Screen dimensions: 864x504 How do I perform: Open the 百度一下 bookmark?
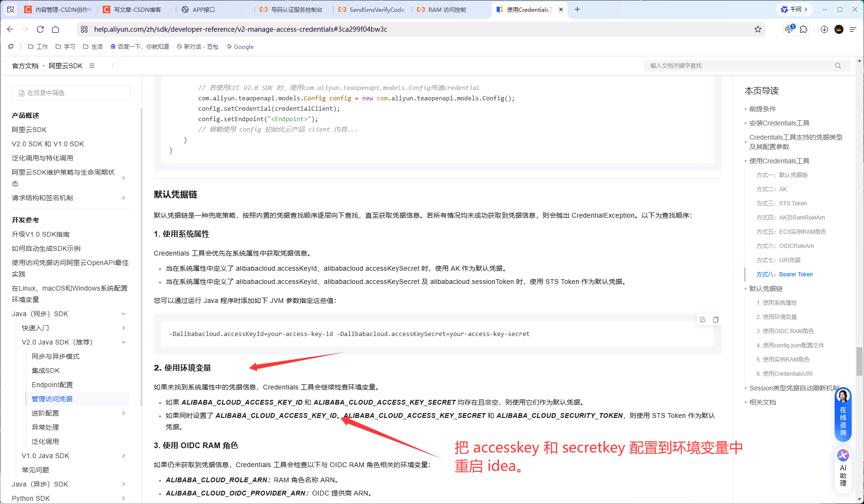pyautogui.click(x=140, y=46)
